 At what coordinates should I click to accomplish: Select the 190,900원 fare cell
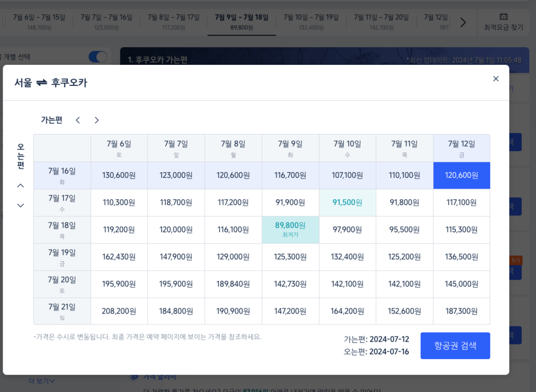coord(233,311)
